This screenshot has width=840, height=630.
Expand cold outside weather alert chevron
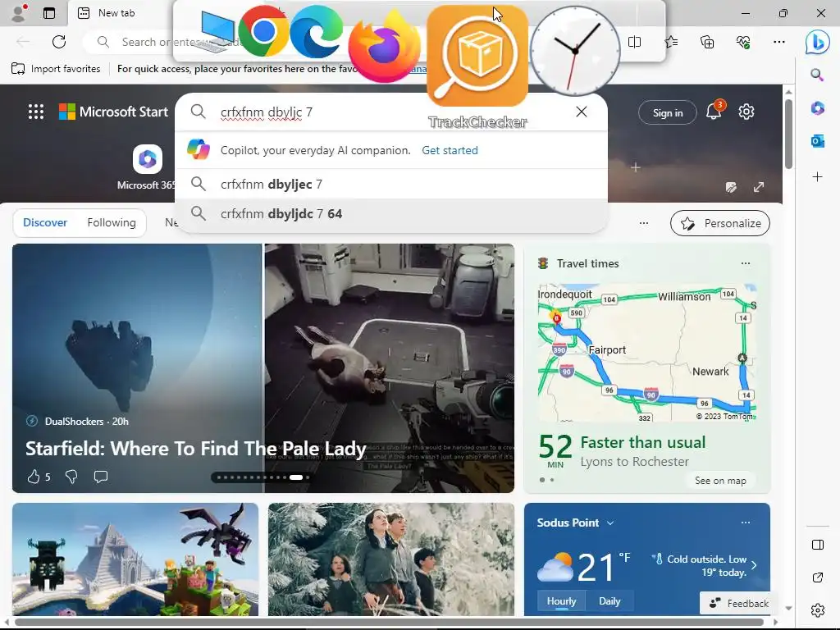tap(754, 565)
